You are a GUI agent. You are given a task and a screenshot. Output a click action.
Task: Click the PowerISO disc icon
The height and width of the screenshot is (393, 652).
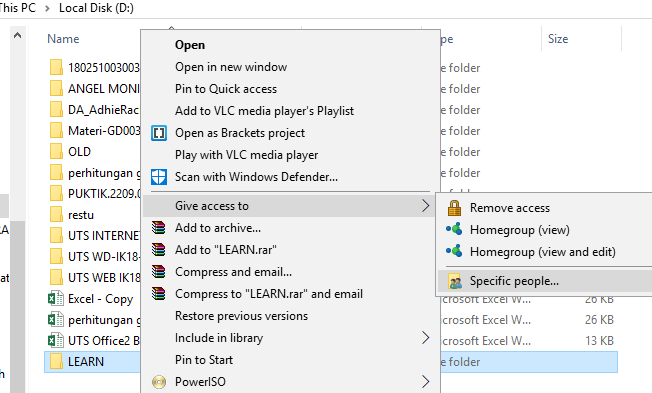(x=159, y=382)
